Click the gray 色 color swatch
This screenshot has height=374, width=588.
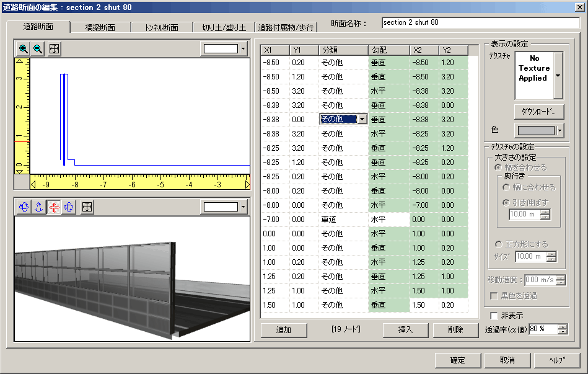[536, 130]
